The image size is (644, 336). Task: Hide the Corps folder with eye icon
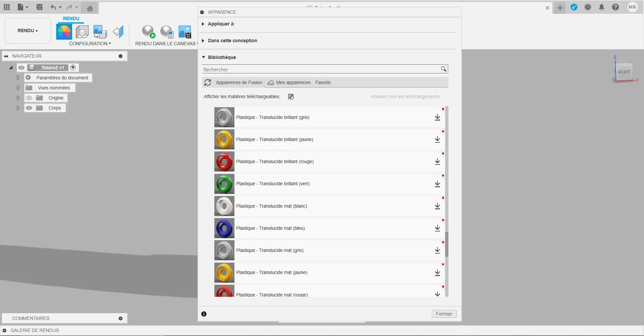coord(29,108)
